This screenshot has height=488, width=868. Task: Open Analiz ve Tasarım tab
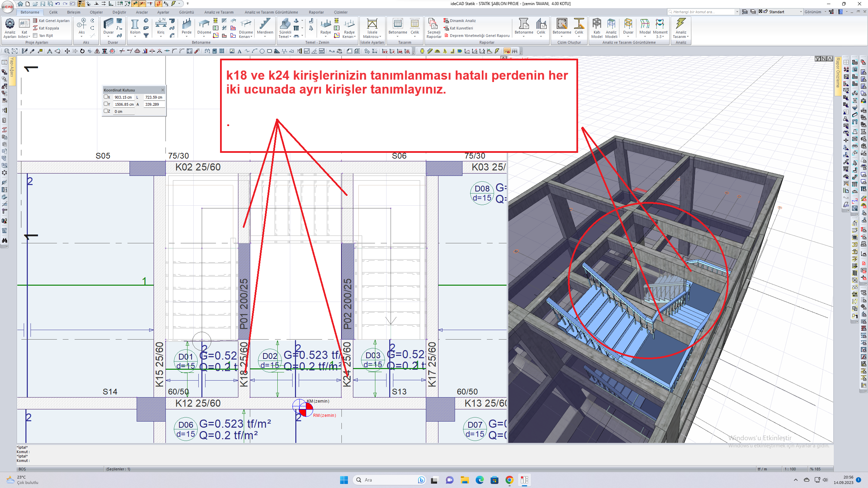tap(219, 12)
